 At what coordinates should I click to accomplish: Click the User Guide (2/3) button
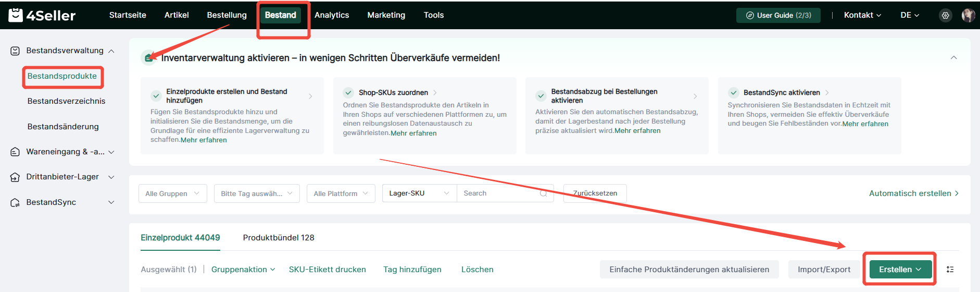click(778, 15)
